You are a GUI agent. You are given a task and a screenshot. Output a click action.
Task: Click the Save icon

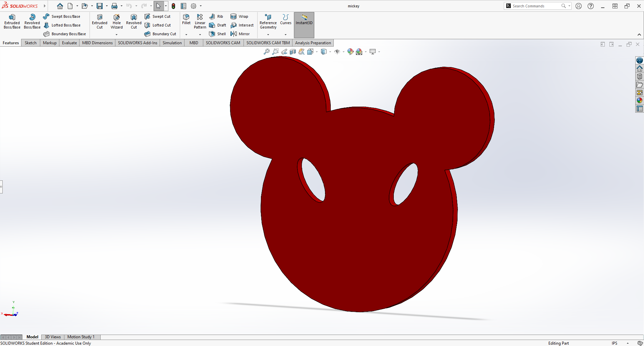100,6
